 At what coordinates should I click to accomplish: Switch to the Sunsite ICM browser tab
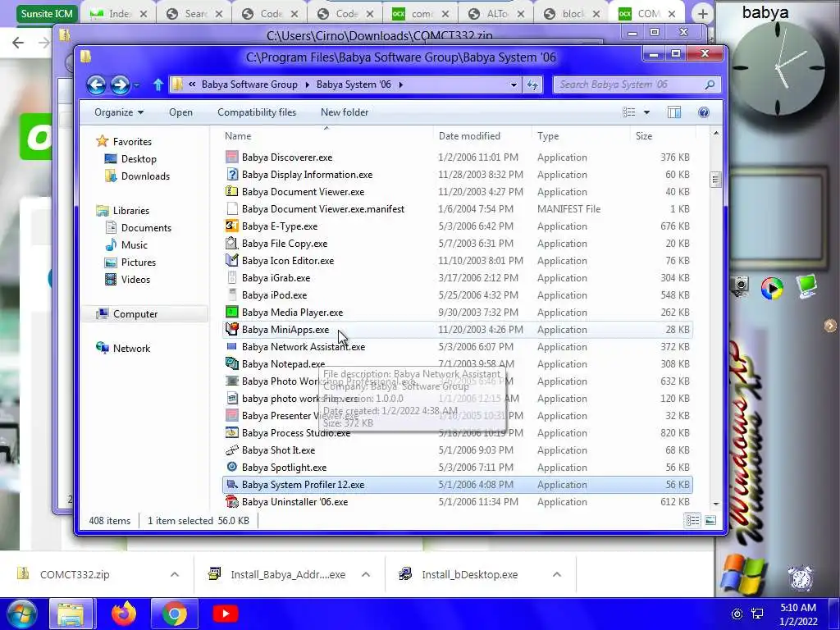click(47, 13)
